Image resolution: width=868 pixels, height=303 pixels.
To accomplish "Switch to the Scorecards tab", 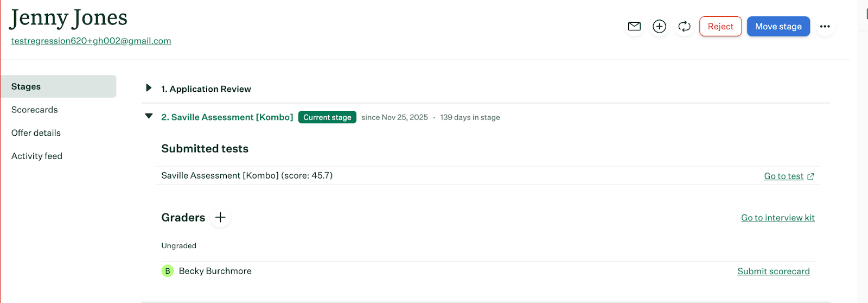I will tap(35, 110).
